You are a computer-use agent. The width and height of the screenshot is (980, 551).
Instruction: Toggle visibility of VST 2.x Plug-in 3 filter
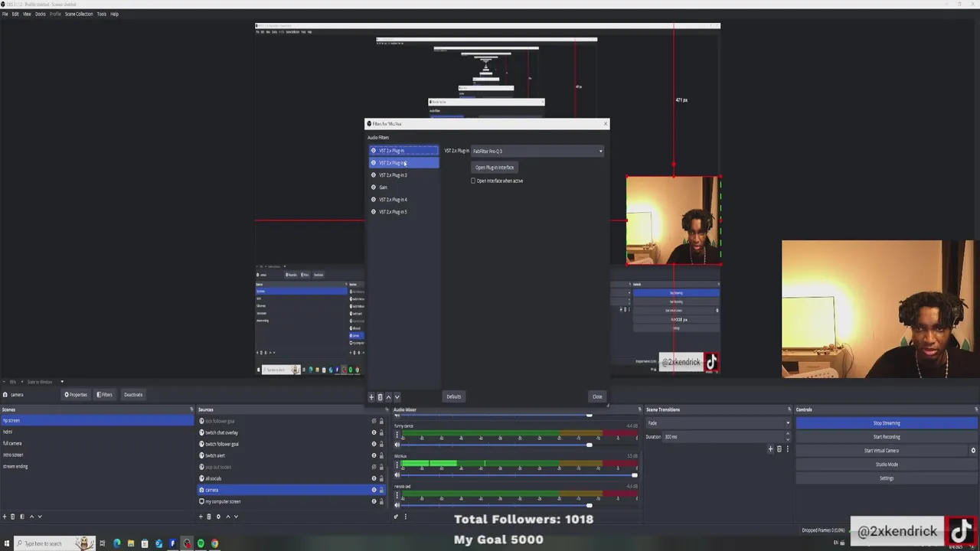(374, 175)
